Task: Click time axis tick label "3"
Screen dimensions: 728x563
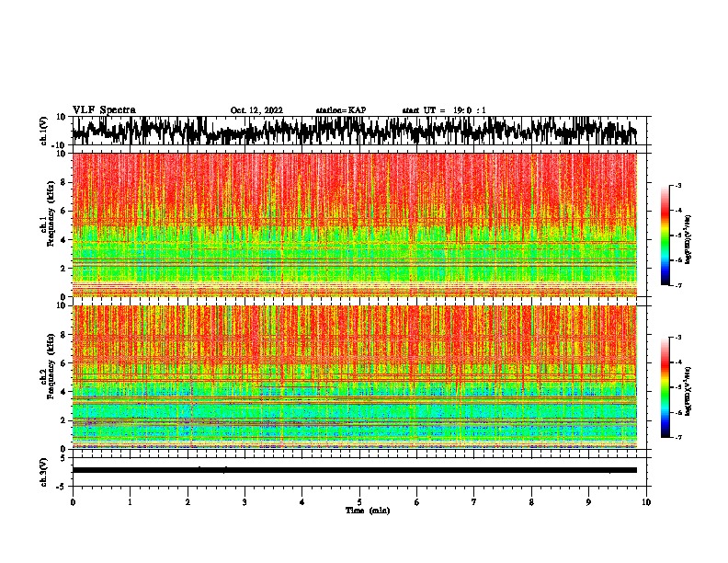Action: click(x=245, y=502)
